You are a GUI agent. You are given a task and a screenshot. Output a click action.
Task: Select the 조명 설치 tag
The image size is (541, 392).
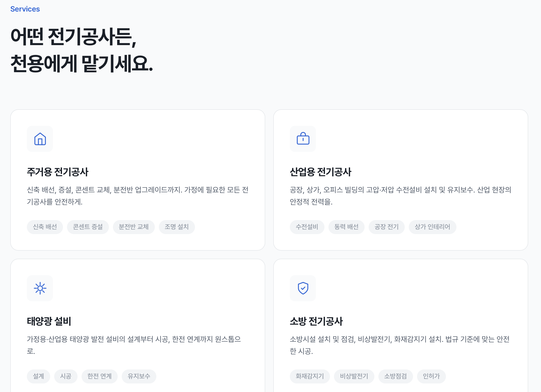(x=177, y=227)
